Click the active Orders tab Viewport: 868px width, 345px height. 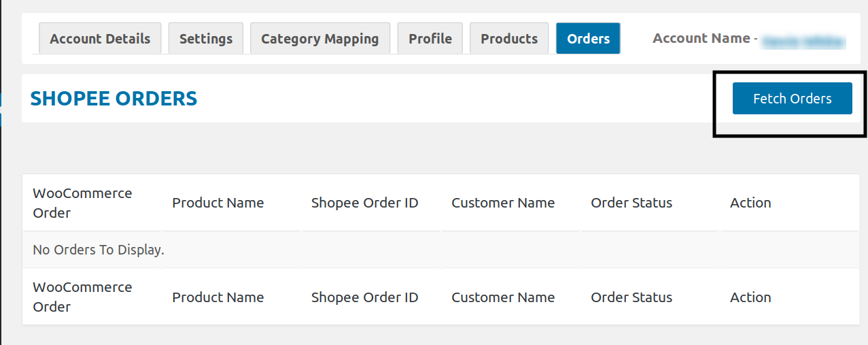588,38
